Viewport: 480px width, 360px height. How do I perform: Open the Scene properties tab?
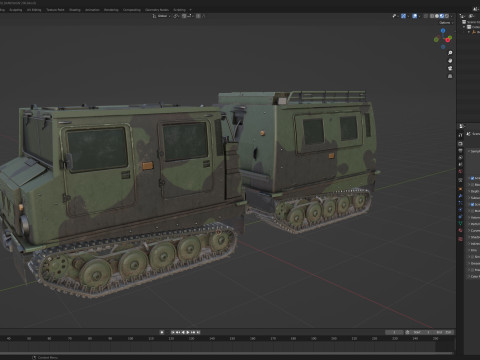coord(460,164)
